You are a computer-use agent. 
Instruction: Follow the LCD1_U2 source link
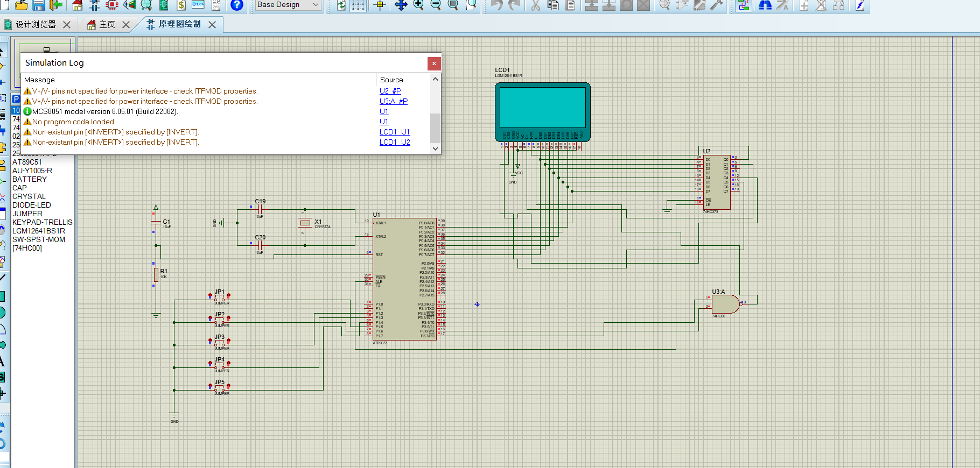pyautogui.click(x=395, y=142)
